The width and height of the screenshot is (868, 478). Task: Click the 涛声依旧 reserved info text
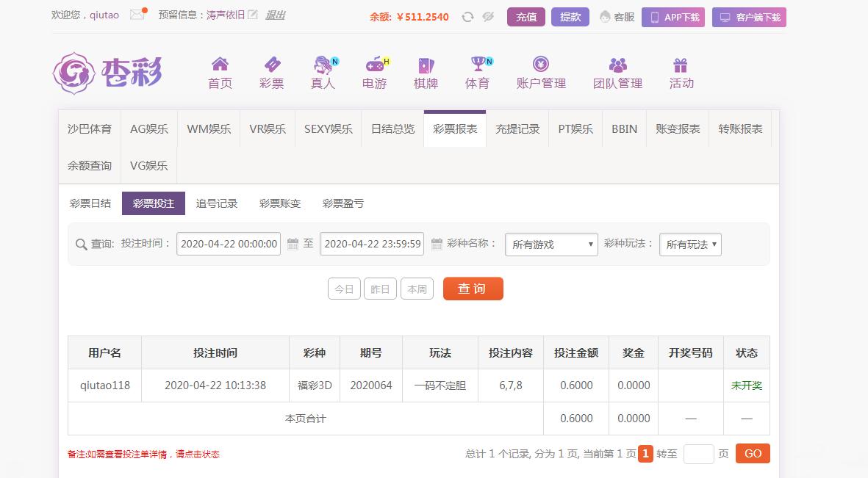coord(226,15)
